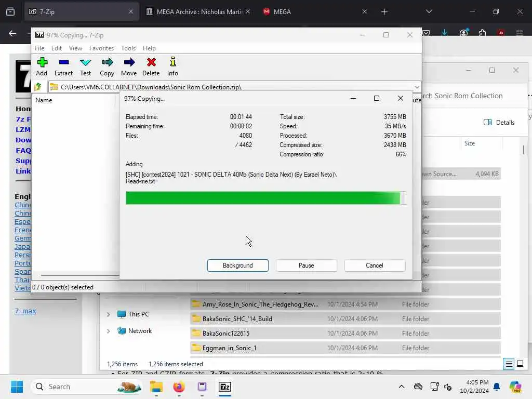Open the uBlock extension icon
The width and height of the screenshot is (532, 399).
click(501, 33)
